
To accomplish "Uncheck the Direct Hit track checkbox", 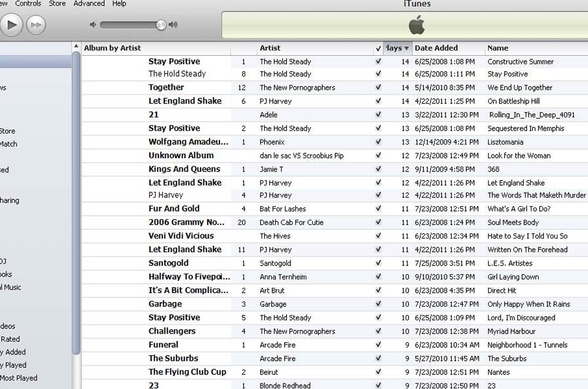I will tap(378, 290).
